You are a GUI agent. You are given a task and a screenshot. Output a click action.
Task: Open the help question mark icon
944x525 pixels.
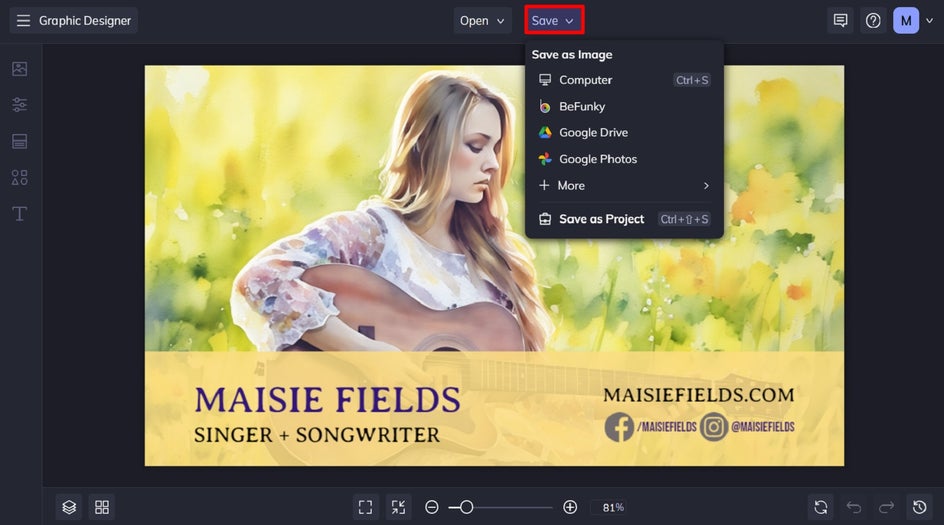873,20
